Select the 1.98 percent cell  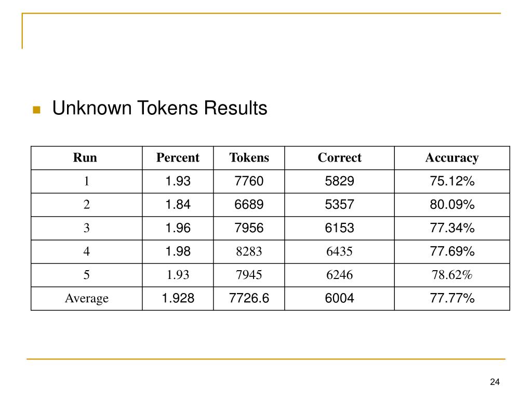click(x=178, y=252)
